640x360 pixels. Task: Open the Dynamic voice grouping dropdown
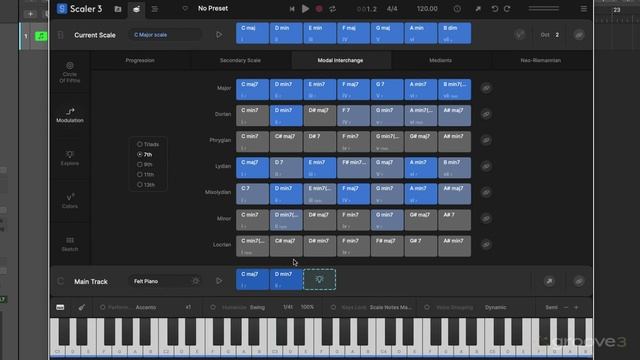click(x=496, y=307)
